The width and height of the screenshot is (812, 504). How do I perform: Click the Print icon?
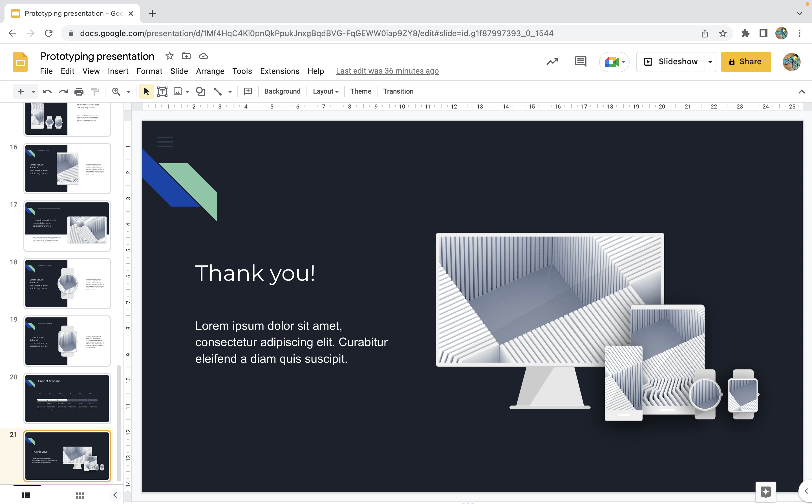[79, 91]
